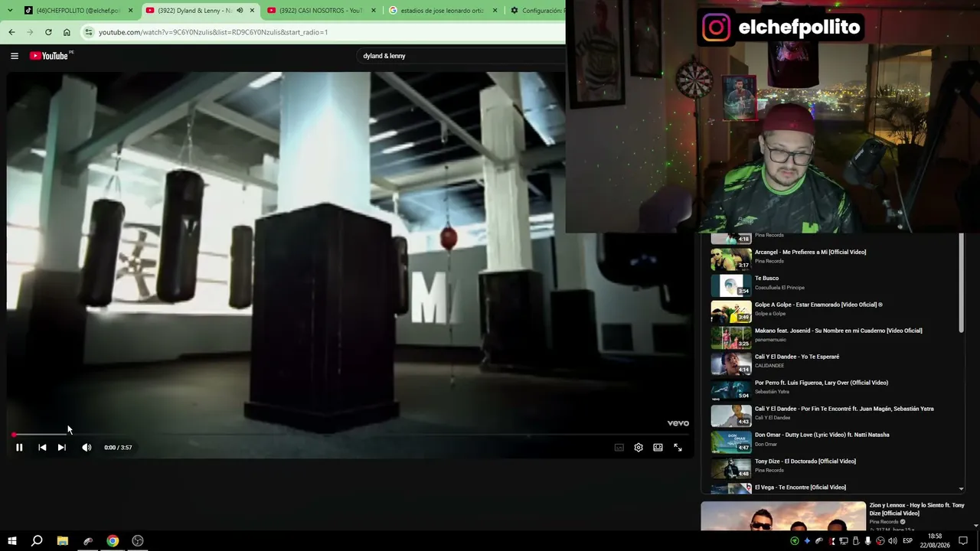Open Chrome from the taskbar

(113, 541)
